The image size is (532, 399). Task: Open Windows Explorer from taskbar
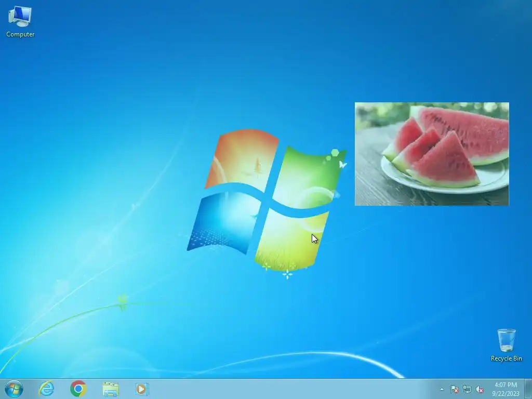coord(111,389)
